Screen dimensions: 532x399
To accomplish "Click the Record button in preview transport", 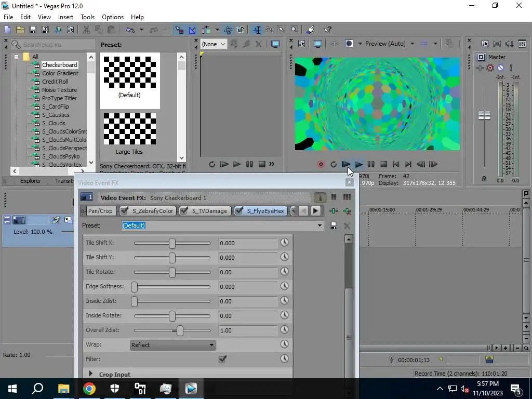I will coord(321,165).
